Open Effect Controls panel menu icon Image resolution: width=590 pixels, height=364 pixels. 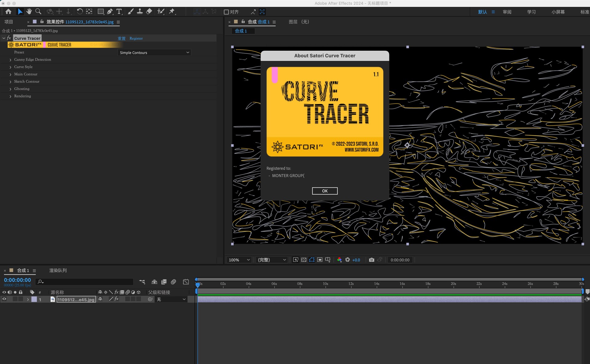[118, 22]
